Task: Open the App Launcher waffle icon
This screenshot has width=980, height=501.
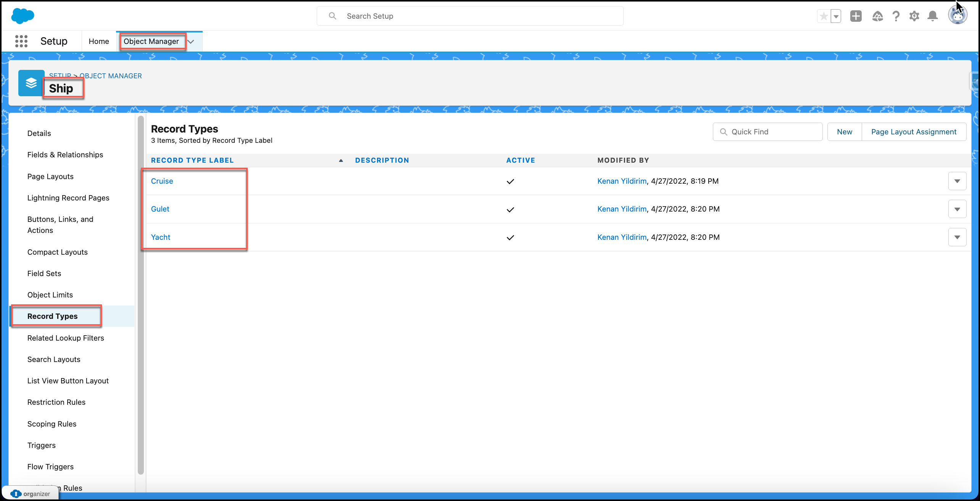Action: [x=21, y=41]
